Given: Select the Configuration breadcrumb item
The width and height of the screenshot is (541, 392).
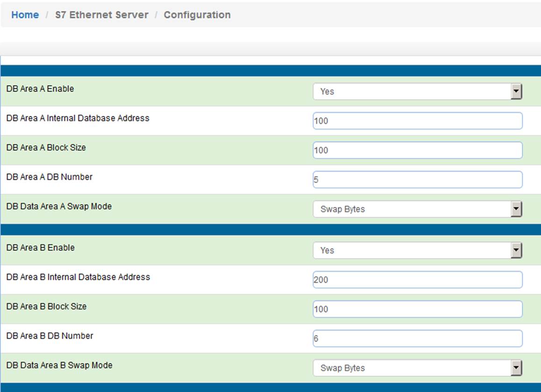Looking at the screenshot, I should (197, 15).
